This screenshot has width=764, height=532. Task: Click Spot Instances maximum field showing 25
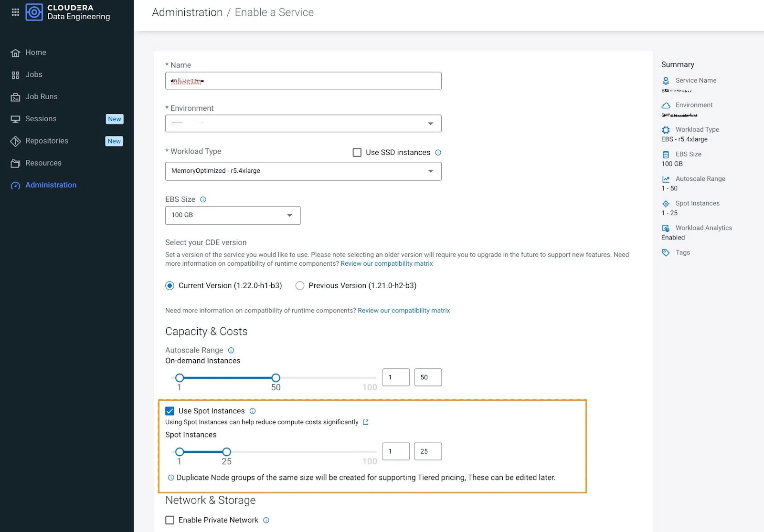[428, 451]
